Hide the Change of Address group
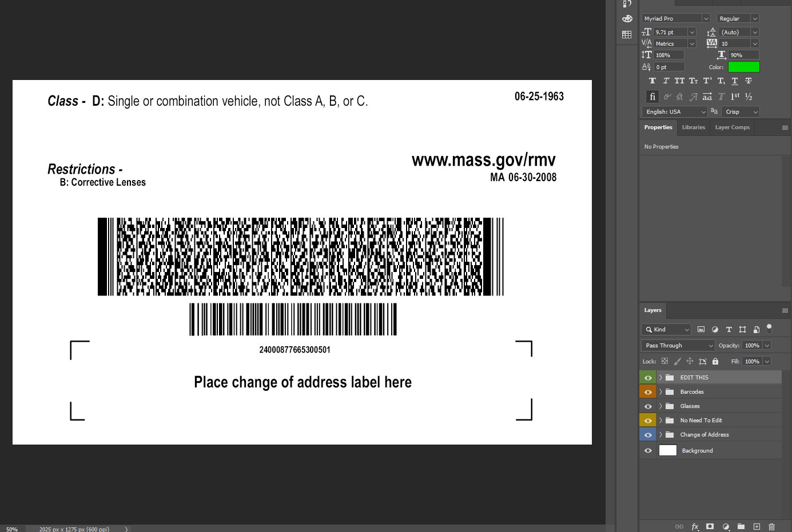Screen dimensions: 792x532 [x=648, y=435]
